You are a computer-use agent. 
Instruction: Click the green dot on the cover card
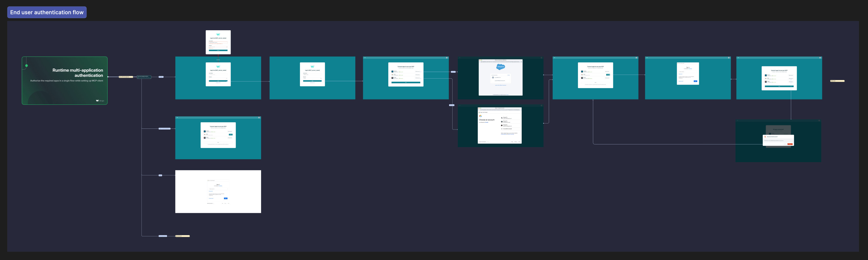pos(27,66)
